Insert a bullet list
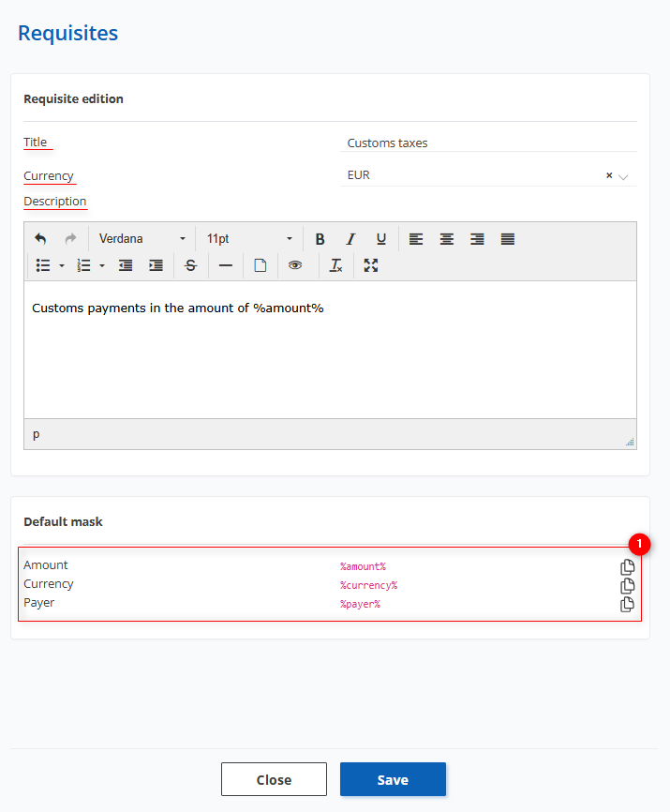 pyautogui.click(x=43, y=265)
